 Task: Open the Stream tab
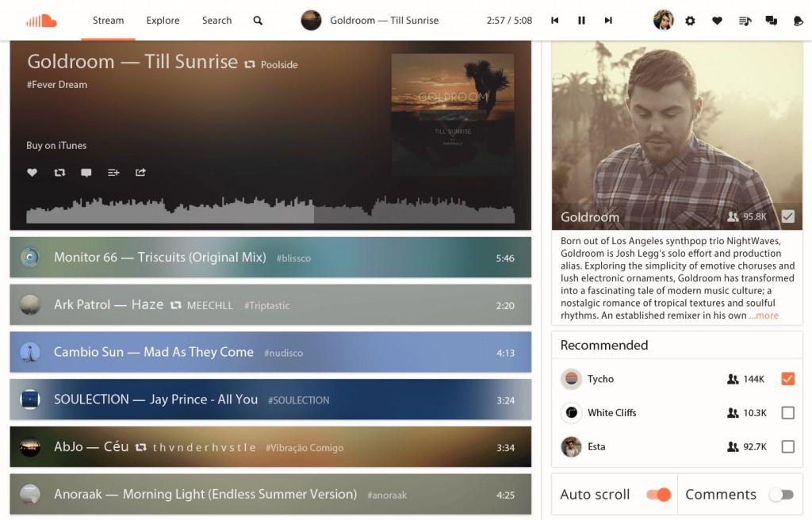pyautogui.click(x=108, y=20)
